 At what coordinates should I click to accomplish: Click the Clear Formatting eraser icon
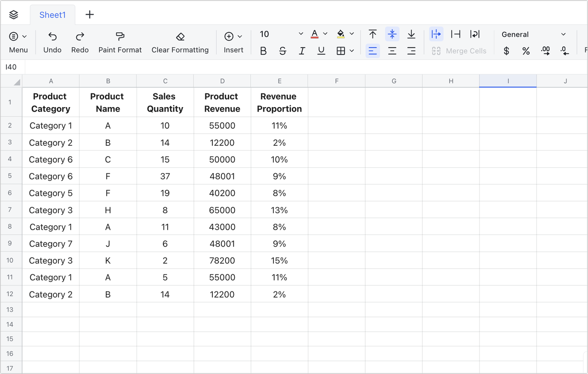tap(180, 36)
